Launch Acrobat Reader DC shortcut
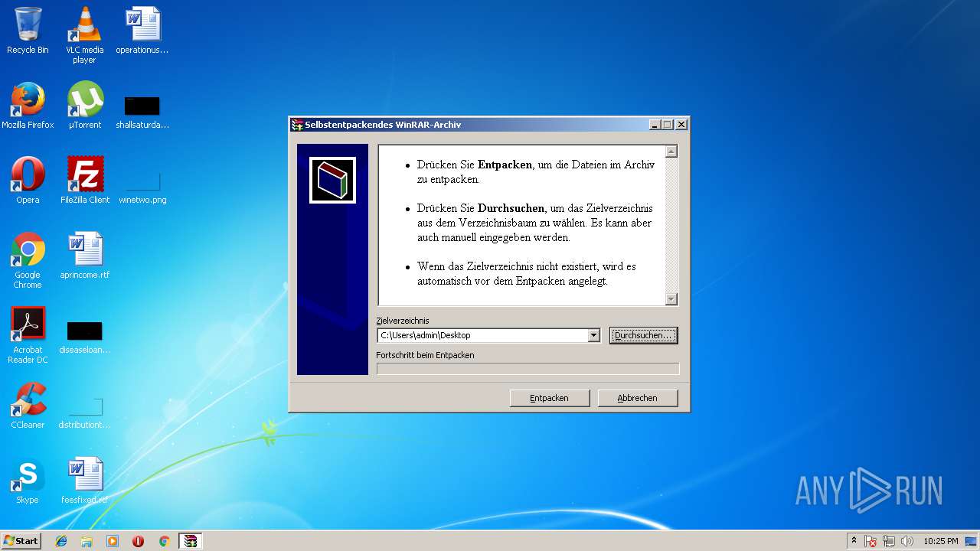Screen dimensions: 980x551 point(28,335)
